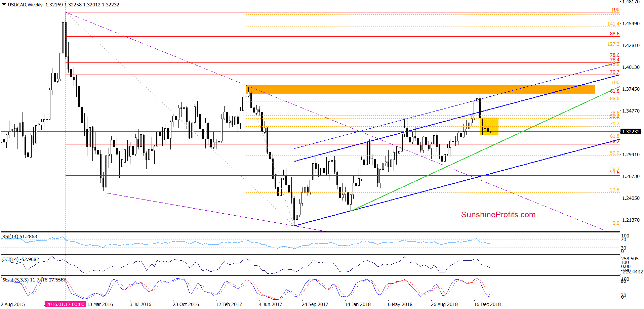Click the 76.4 Fibonacci retracement label
The height and width of the screenshot is (309, 644).
point(615,60)
